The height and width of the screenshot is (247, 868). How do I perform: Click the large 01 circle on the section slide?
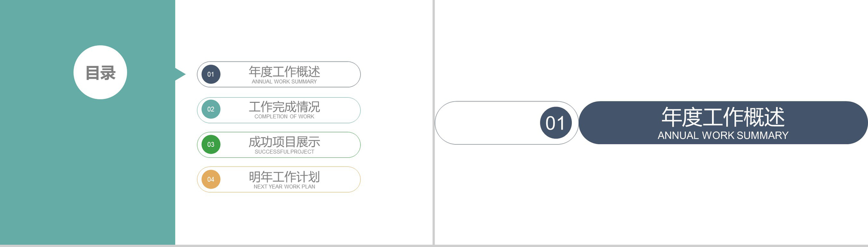point(556,122)
